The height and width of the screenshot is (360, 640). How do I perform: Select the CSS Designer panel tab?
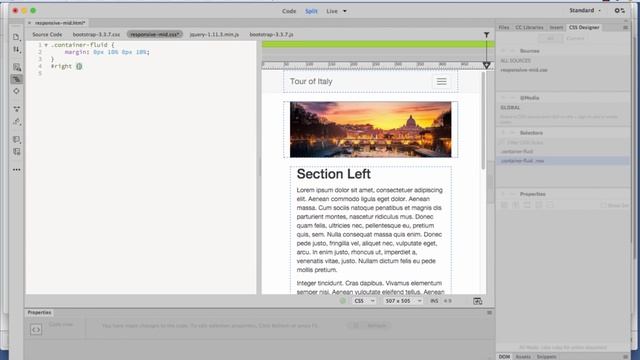584,27
